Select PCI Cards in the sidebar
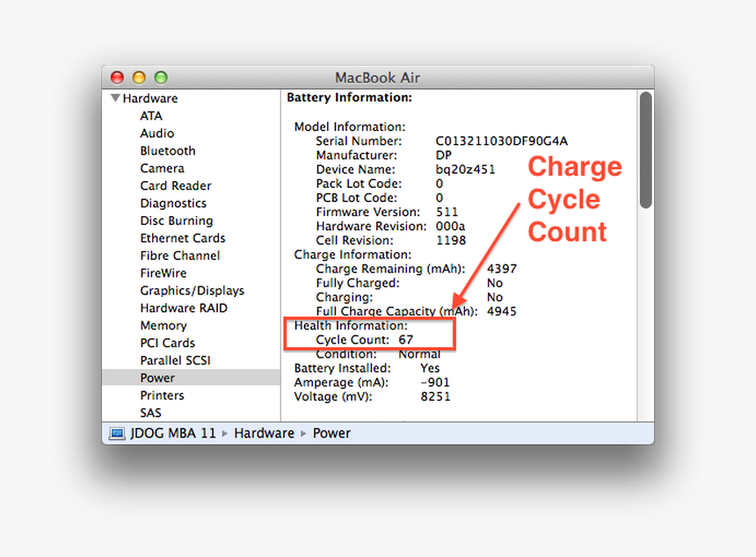 pyautogui.click(x=167, y=343)
